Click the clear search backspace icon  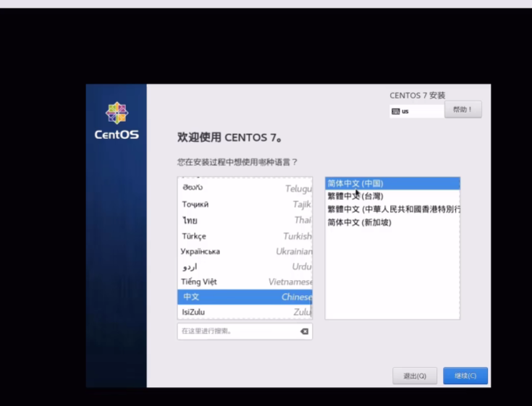304,331
